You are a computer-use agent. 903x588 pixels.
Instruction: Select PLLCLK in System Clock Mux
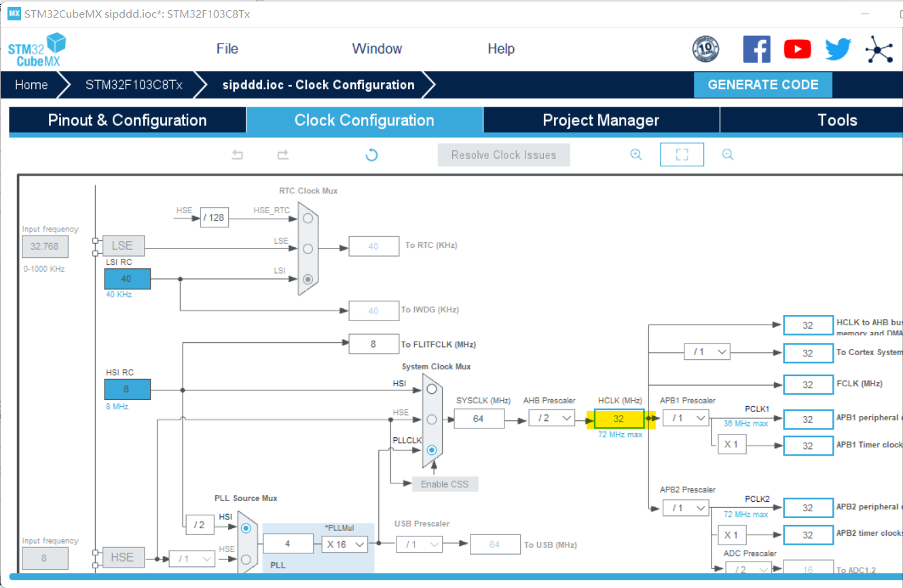(431, 449)
